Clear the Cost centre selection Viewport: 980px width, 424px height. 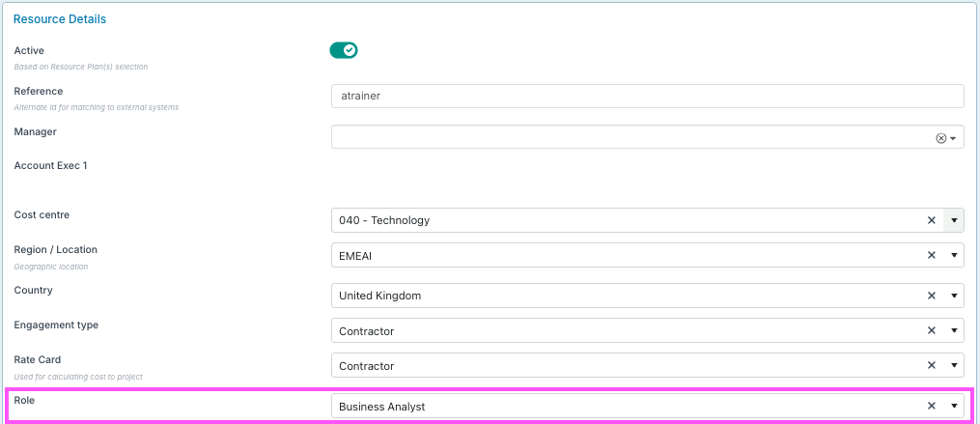[932, 220]
